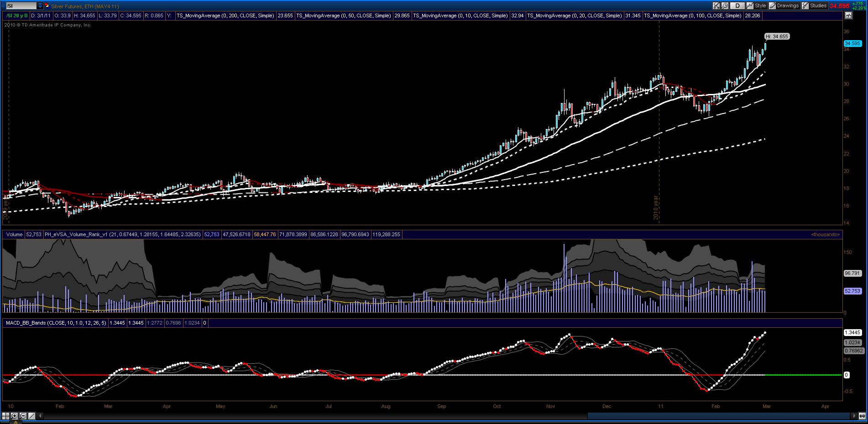The image size is (868, 424).
Task: Zoom out with the magnifier minus icon
Action: click(x=23, y=416)
